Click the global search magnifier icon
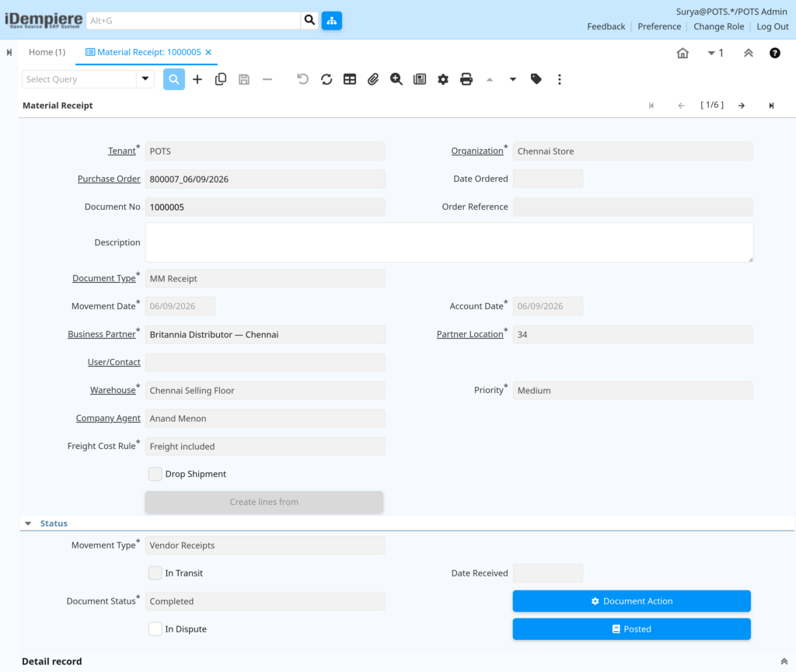 click(309, 20)
